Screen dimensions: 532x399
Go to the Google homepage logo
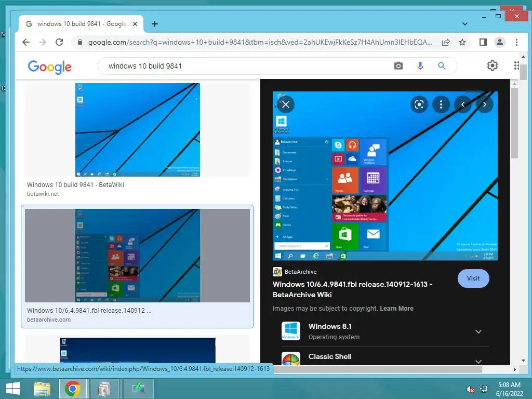click(49, 67)
